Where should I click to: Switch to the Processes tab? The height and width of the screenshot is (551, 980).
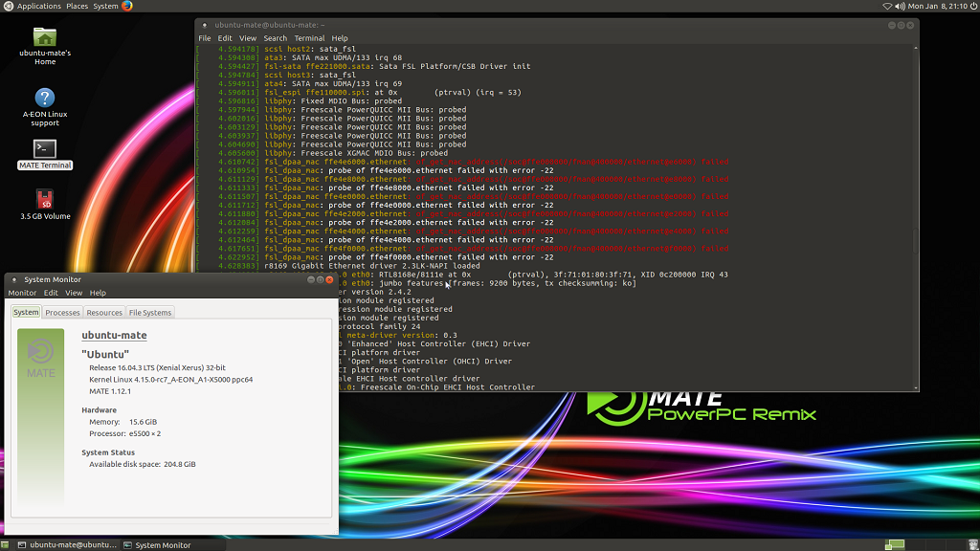click(x=62, y=313)
